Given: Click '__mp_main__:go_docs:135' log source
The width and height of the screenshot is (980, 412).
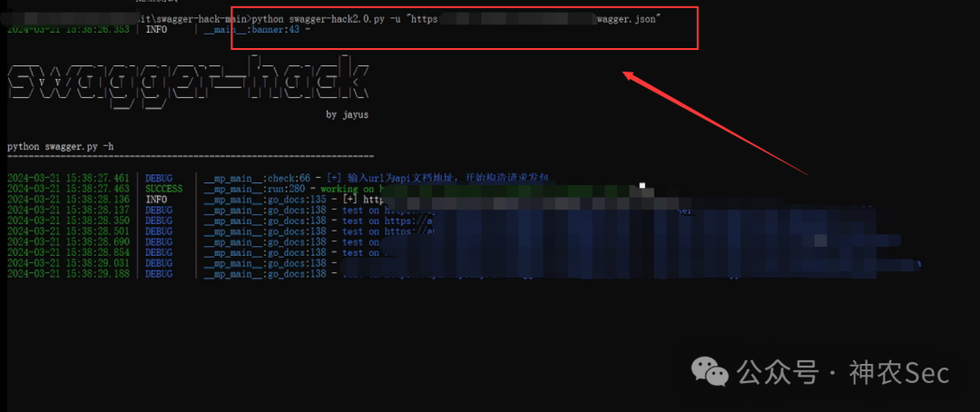Looking at the screenshot, I should coord(266,200).
